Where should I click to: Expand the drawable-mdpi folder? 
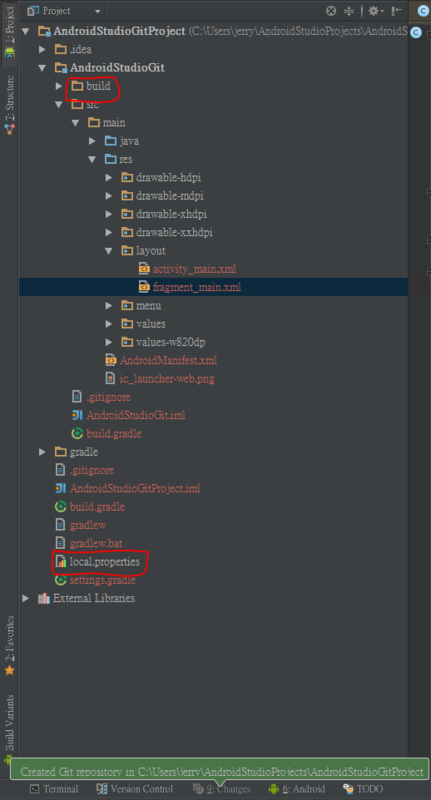(x=109, y=196)
